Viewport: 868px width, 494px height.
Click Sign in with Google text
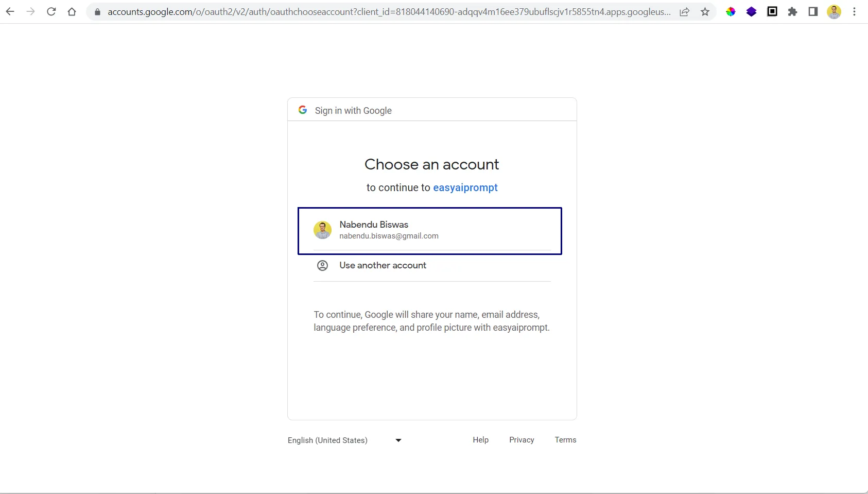click(x=353, y=111)
